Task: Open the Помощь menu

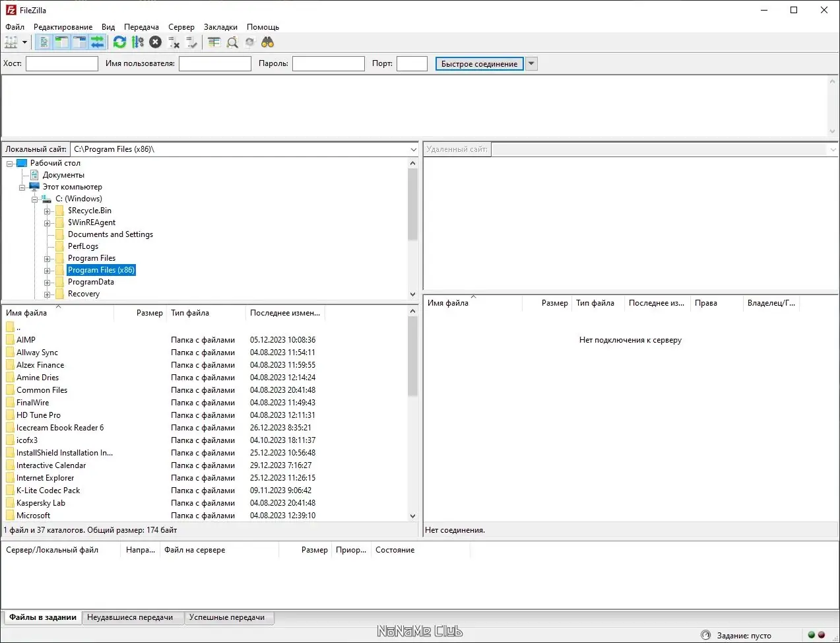Action: 263,27
